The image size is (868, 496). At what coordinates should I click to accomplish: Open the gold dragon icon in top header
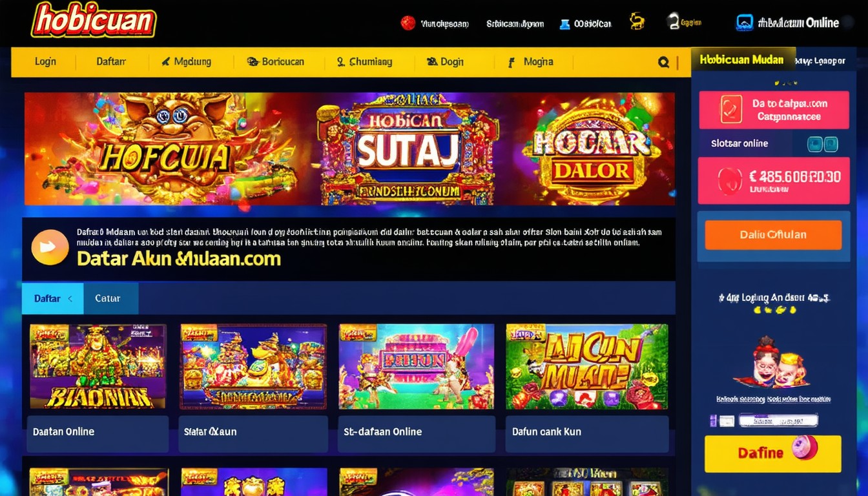coord(637,22)
